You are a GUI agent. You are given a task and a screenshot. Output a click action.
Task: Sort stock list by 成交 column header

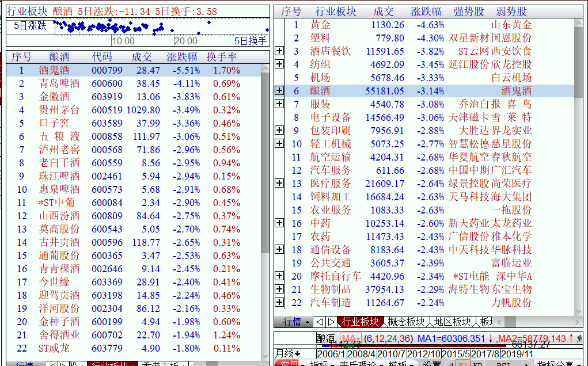point(142,57)
